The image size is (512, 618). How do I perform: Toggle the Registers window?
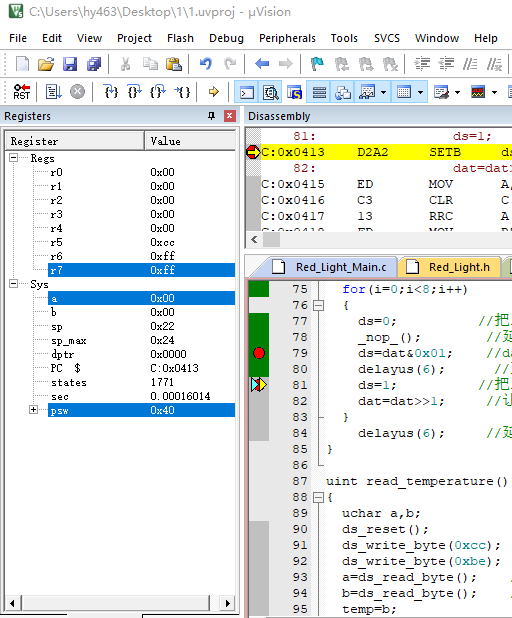pyautogui.click(x=319, y=92)
